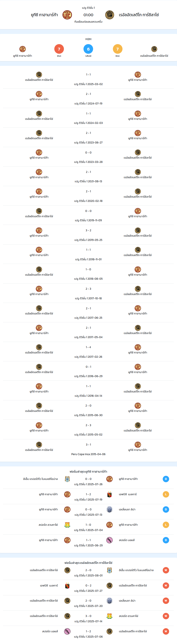Click the UTC Cajamarca name in the header
Screen dimensions: 177x644
44,15
